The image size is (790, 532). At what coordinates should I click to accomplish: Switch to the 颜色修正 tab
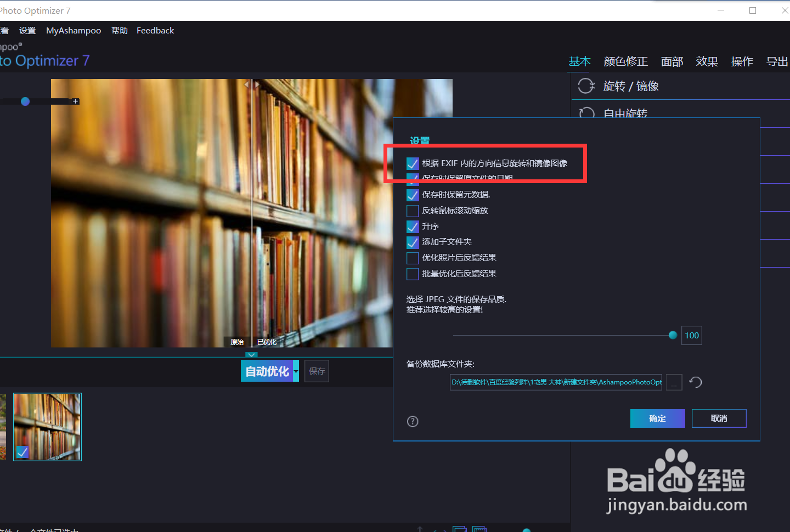[625, 61]
